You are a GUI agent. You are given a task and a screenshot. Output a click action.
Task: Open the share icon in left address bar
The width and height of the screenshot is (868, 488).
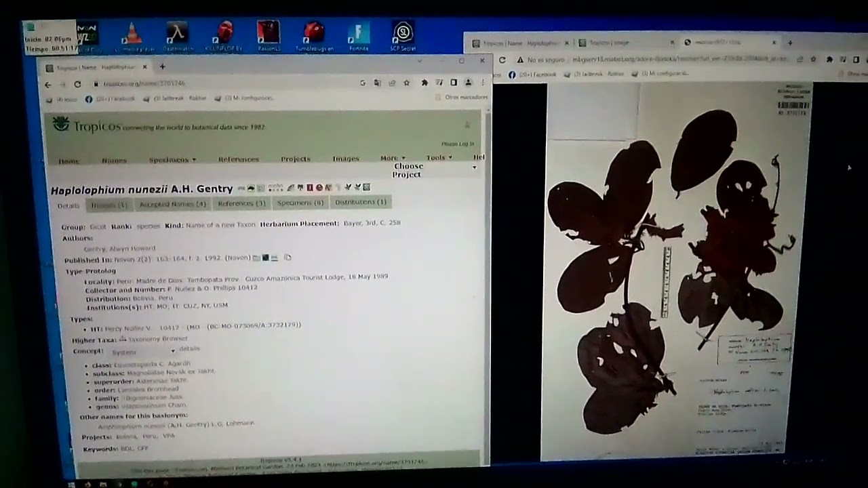392,83
